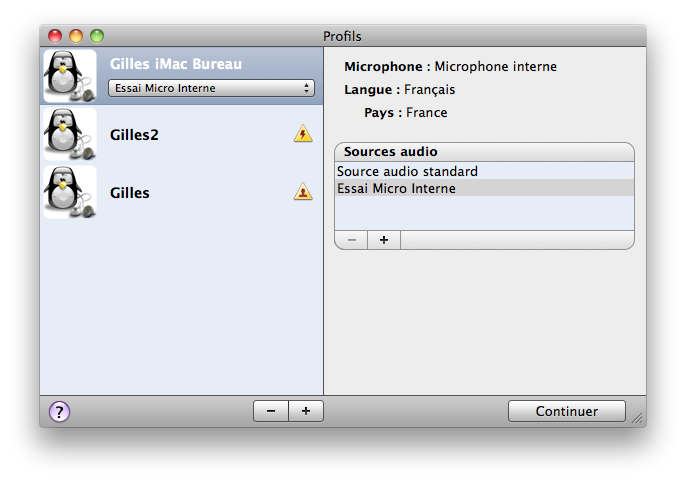The height and width of the screenshot is (482, 686).
Task: Select the Gilles2 profile name
Action: click(x=134, y=134)
